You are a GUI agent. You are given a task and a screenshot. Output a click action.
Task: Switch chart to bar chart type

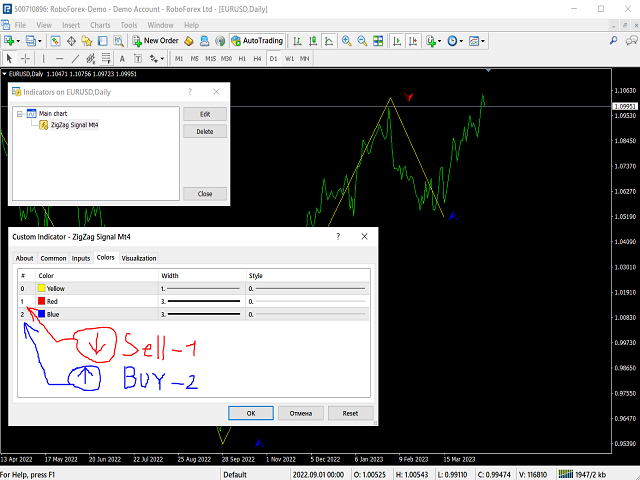[297, 41]
